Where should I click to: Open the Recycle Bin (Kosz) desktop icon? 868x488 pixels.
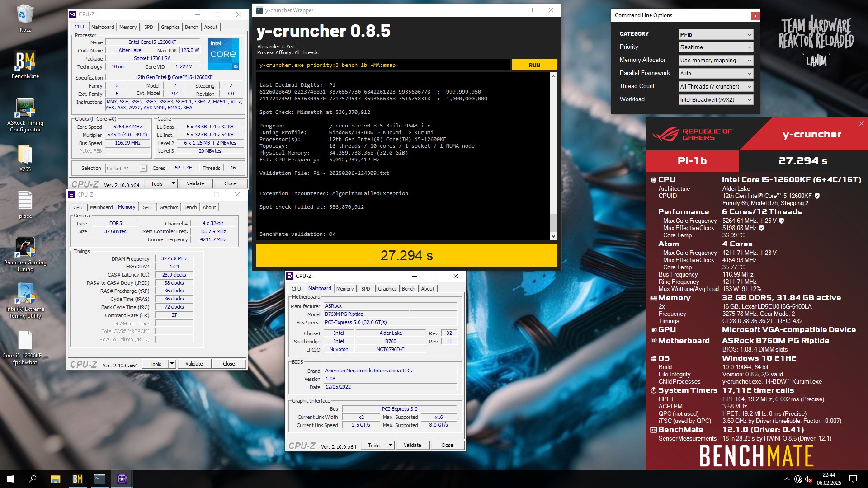[25, 19]
